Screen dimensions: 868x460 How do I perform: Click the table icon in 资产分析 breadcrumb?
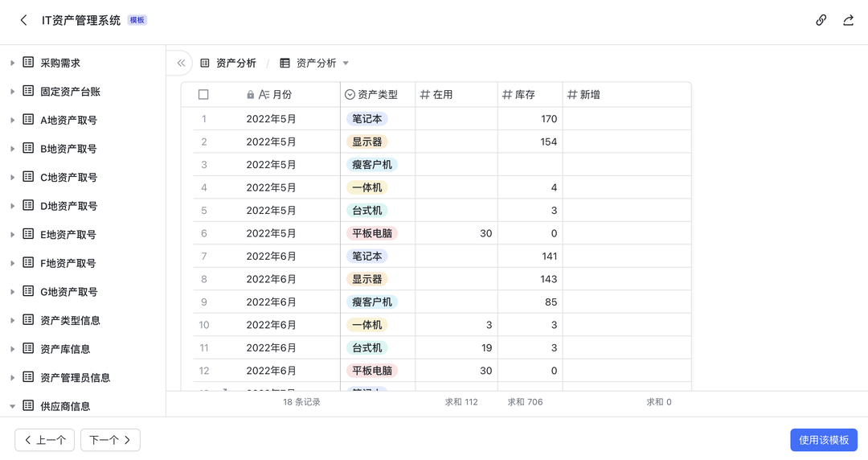point(205,64)
